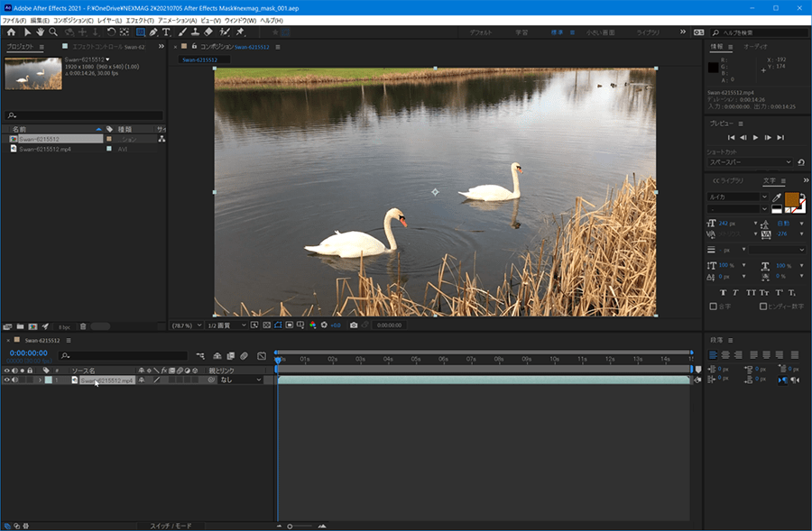Select the Hand tool
812x531 pixels.
click(41, 32)
